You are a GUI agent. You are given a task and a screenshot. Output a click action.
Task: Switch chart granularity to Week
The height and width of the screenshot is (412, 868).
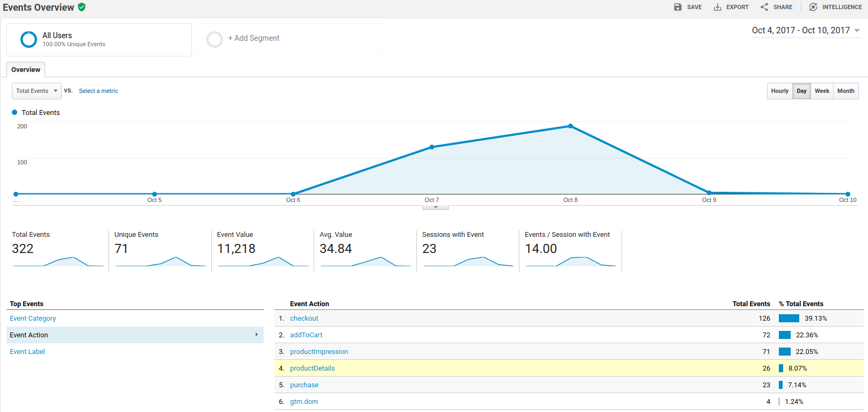822,91
